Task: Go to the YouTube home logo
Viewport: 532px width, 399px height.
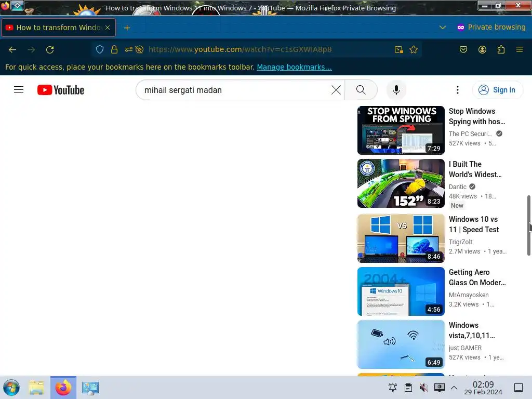Action: pos(61,90)
